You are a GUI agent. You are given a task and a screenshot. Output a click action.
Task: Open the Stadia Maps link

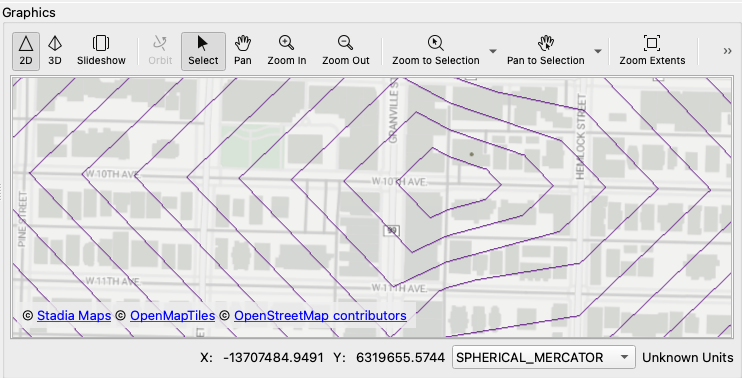(74, 316)
